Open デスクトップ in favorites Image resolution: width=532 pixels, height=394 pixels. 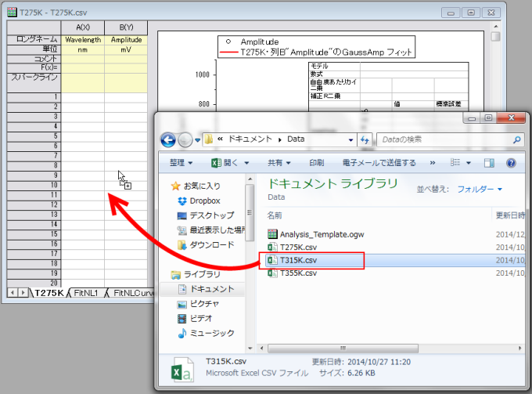pos(206,215)
